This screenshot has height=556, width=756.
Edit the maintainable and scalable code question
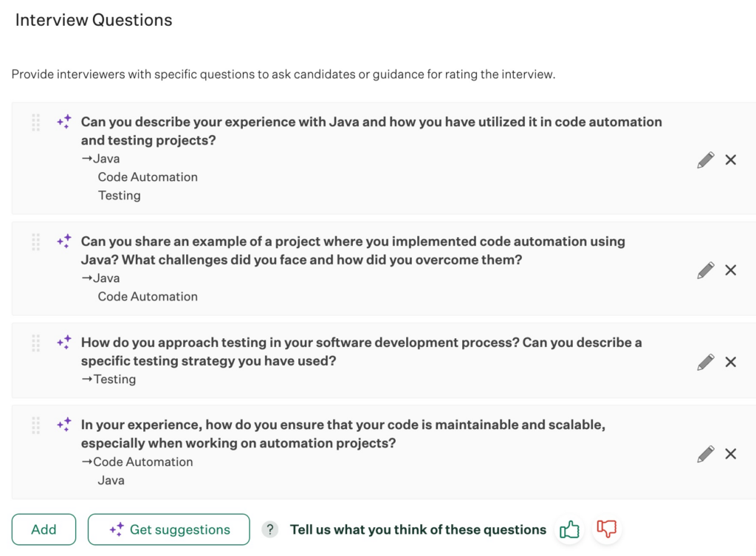pos(705,454)
